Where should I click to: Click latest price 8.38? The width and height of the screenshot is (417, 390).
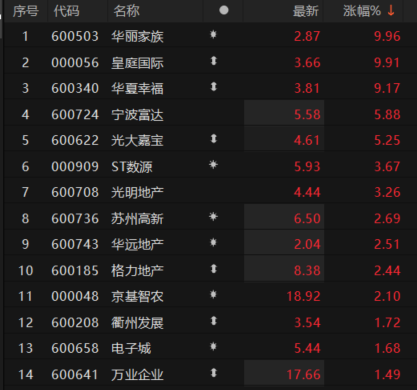[x=307, y=270]
